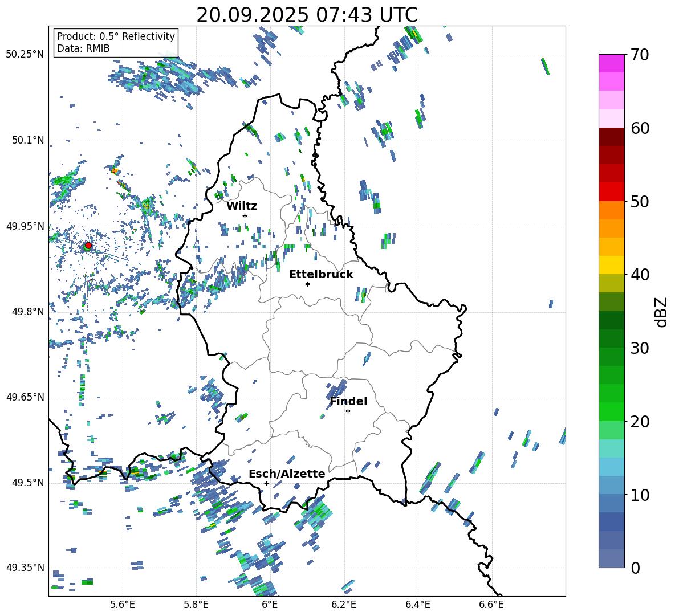Click the Ettelbruck city label
The width and height of the screenshot is (675, 616).
pyautogui.click(x=321, y=275)
